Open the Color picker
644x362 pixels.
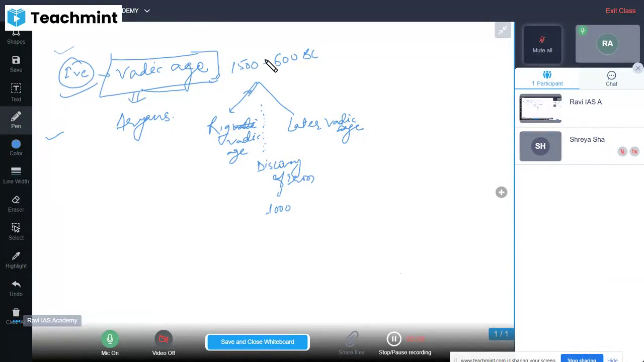point(16,148)
